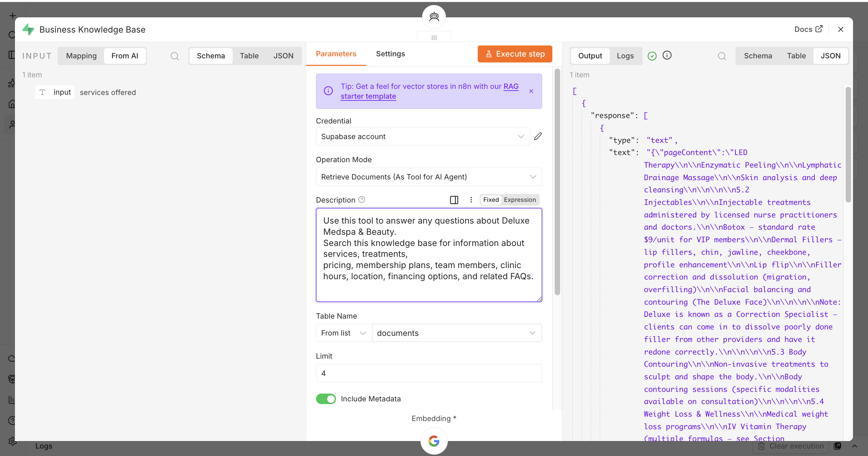Open Description help question mark
868x456 pixels.
coord(362,199)
